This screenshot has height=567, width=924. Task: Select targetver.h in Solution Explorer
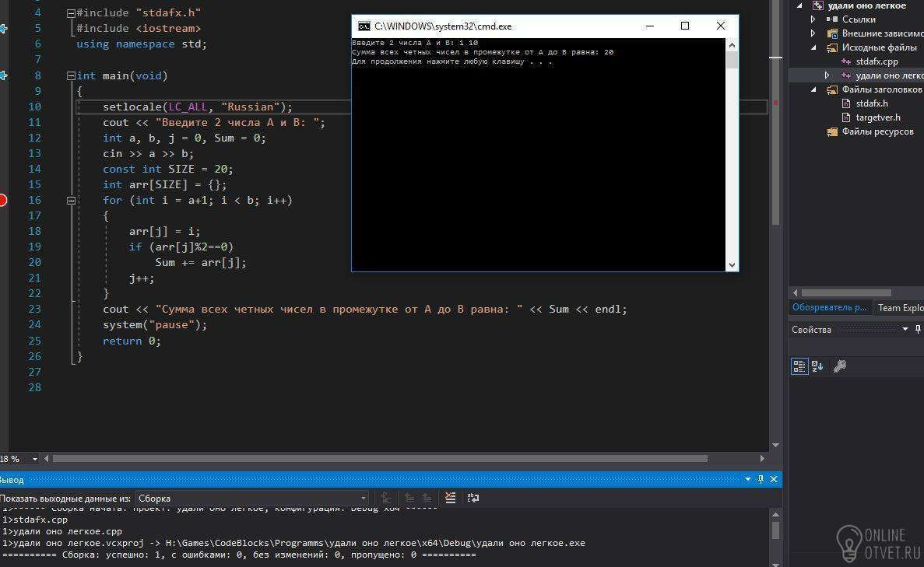[x=878, y=117]
